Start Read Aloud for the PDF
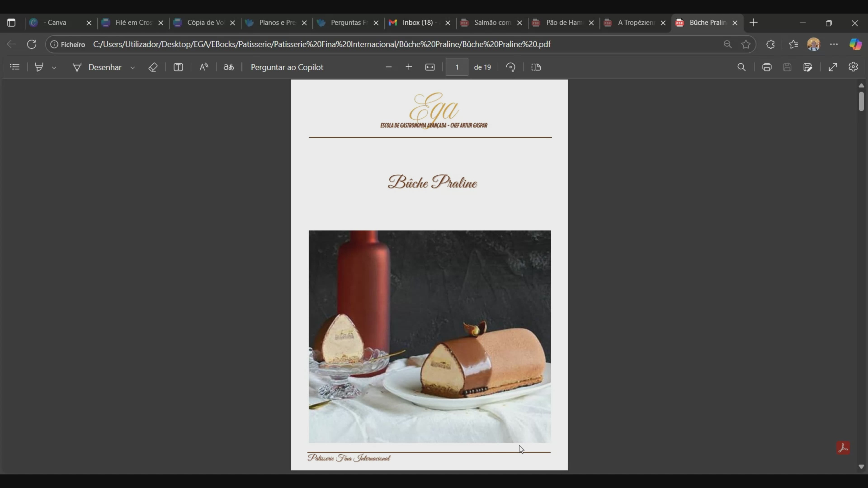This screenshot has width=868, height=488. 203,67
